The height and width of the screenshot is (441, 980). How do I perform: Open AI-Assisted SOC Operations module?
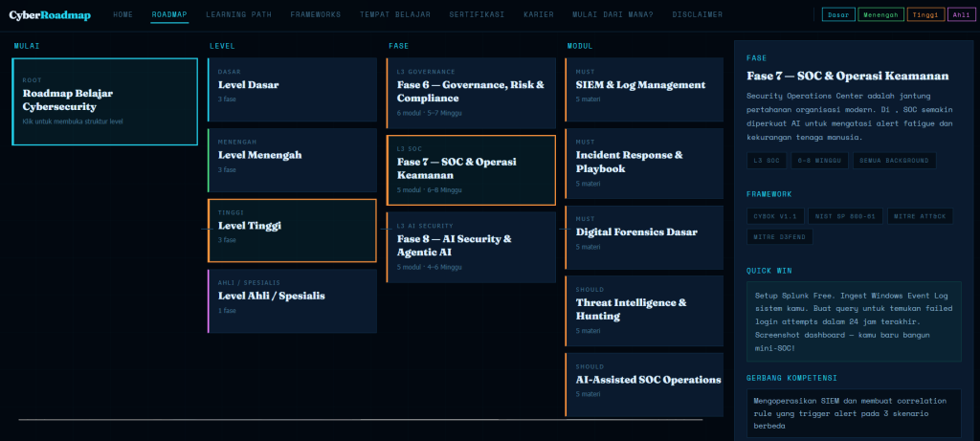pos(644,385)
